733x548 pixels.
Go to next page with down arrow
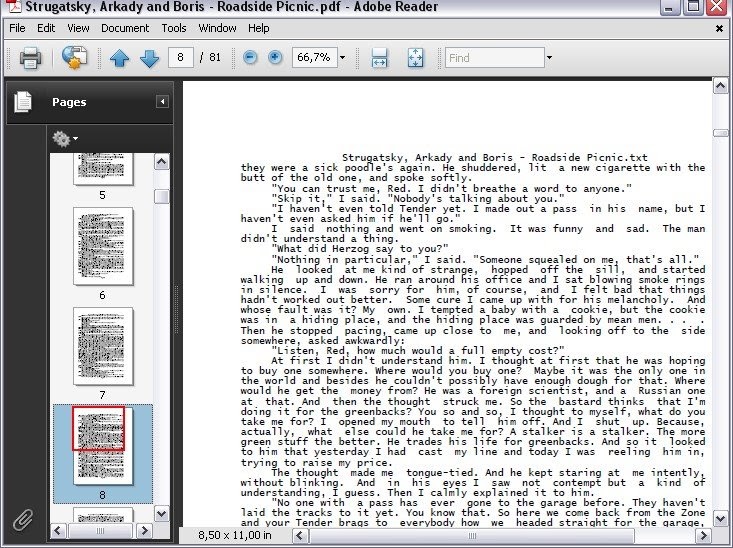point(150,58)
